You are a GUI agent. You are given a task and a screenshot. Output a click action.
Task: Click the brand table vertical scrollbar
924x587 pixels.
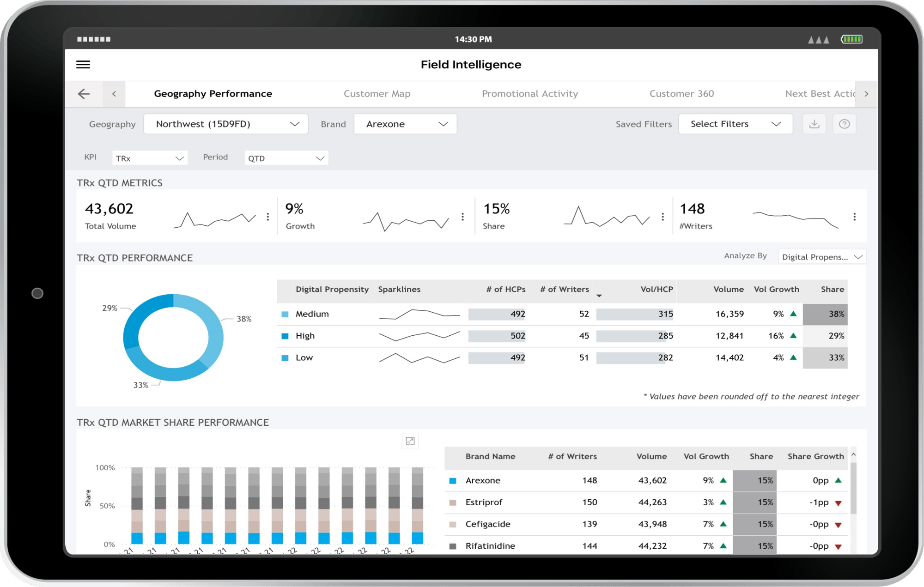[x=853, y=489]
